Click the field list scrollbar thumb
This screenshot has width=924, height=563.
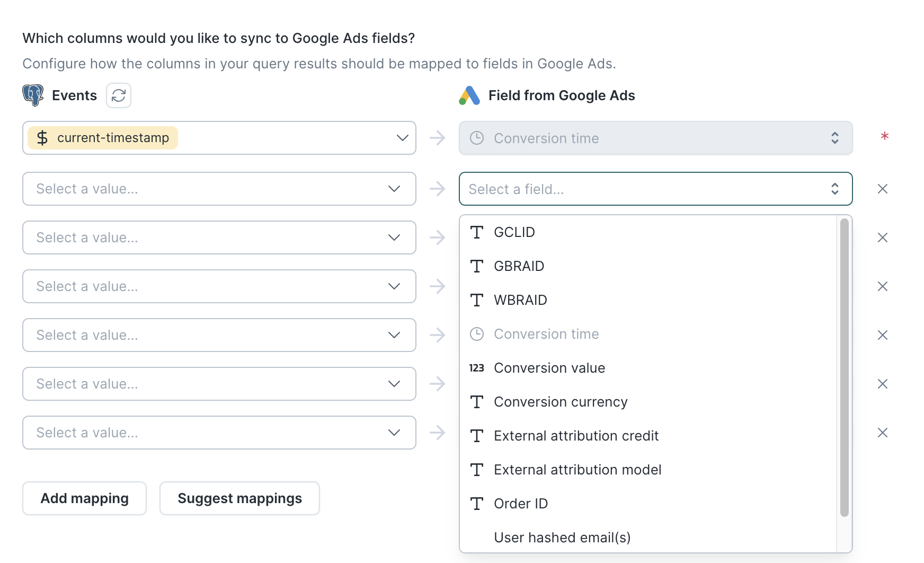pos(845,367)
